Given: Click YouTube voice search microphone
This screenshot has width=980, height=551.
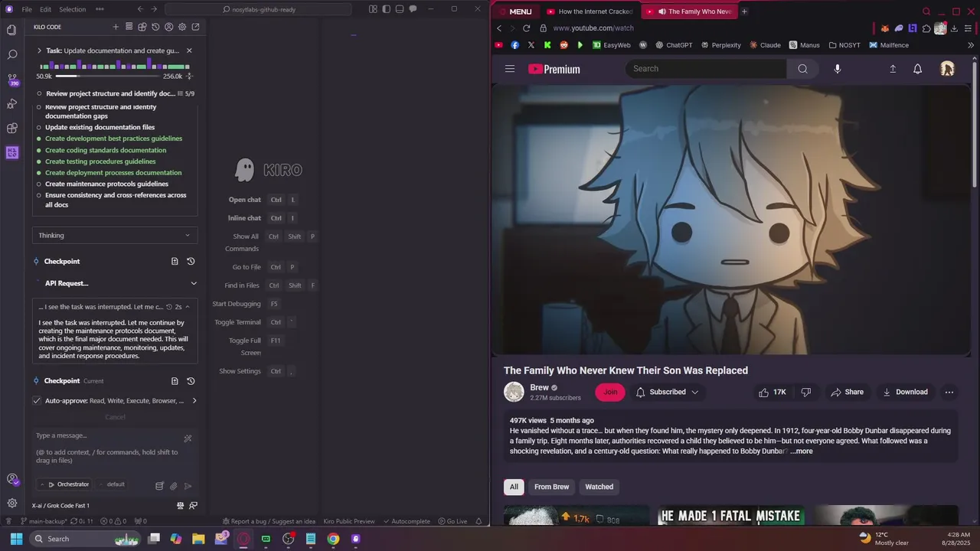Looking at the screenshot, I should pos(837,69).
